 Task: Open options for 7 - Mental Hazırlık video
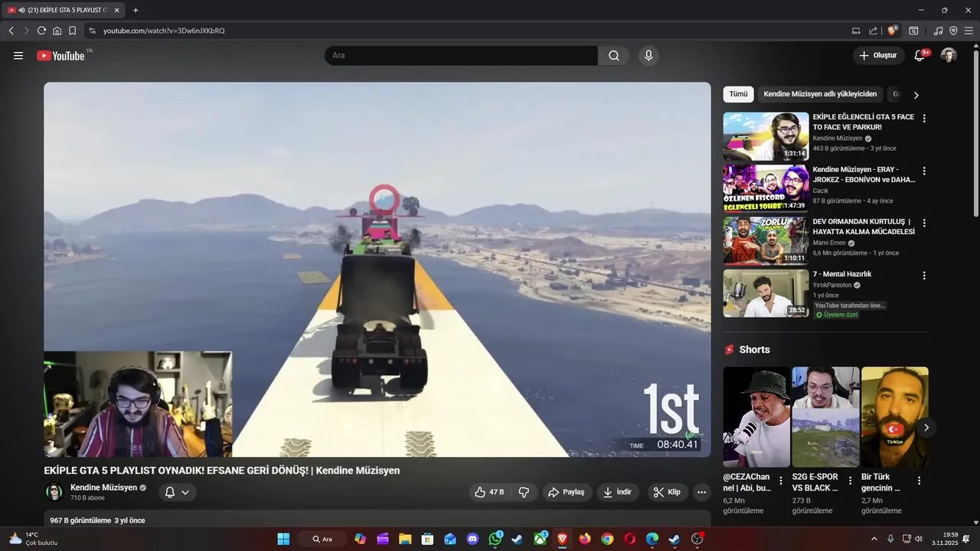924,275
